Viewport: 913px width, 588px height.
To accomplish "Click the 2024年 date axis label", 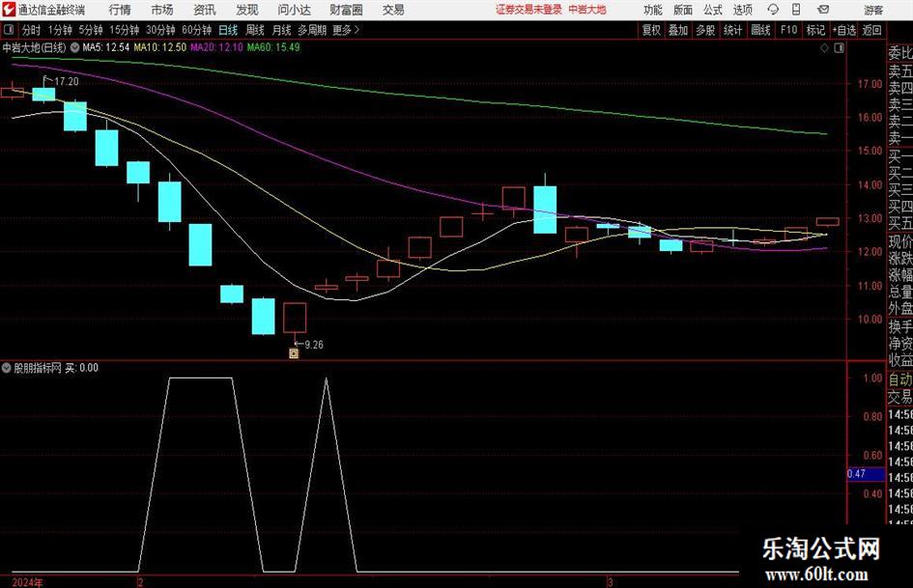I will point(27,582).
